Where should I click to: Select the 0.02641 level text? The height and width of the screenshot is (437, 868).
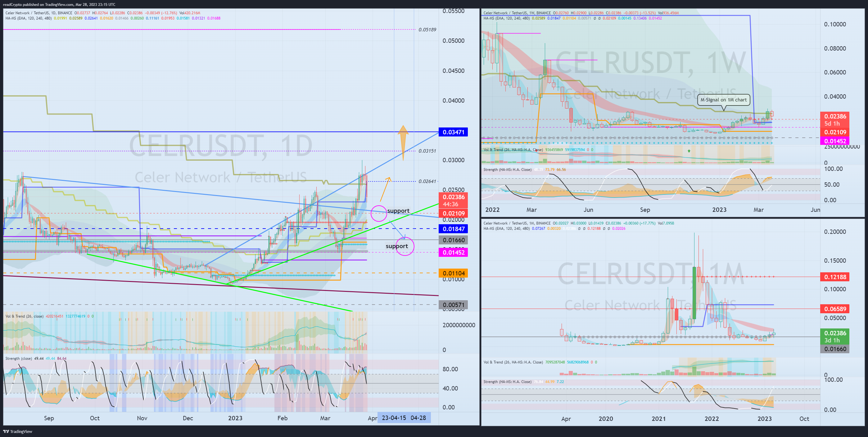pos(427,181)
